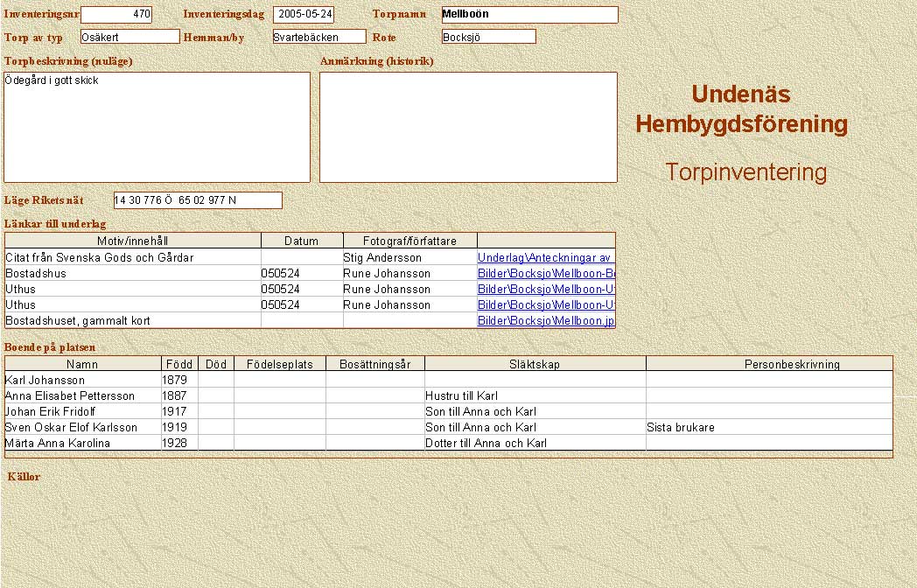Click the Fotograf/författare column header
917x588 pixels.
point(409,241)
